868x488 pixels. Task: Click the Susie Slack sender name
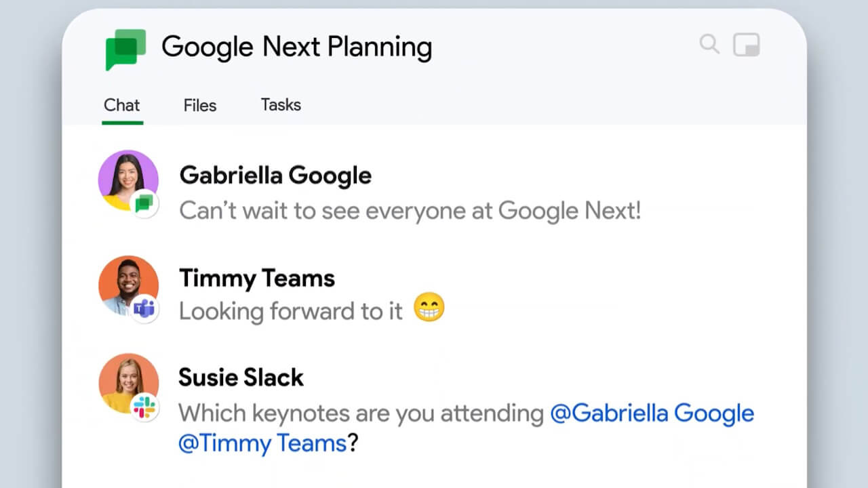coord(241,378)
